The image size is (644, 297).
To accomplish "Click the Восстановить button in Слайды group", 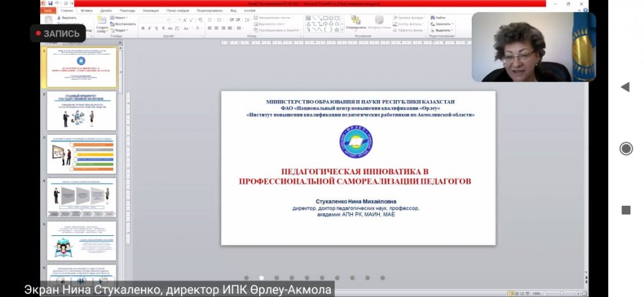I will [123, 24].
